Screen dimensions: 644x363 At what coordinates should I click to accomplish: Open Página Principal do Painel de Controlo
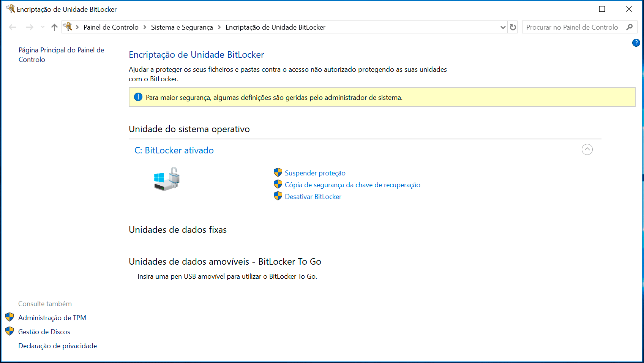click(x=61, y=55)
